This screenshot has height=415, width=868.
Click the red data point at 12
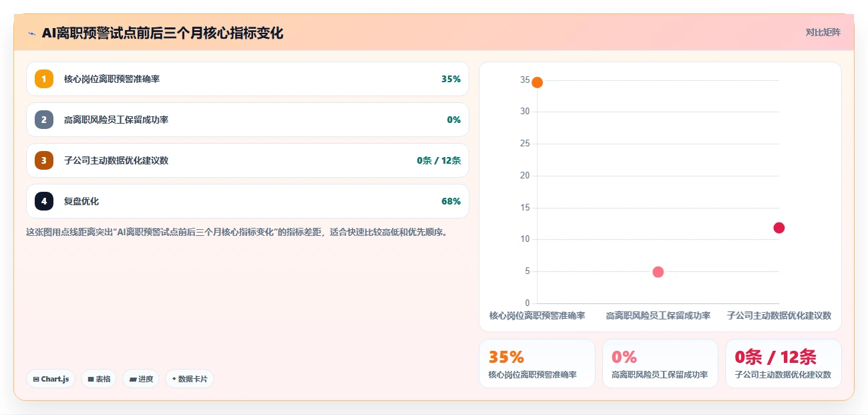(779, 228)
